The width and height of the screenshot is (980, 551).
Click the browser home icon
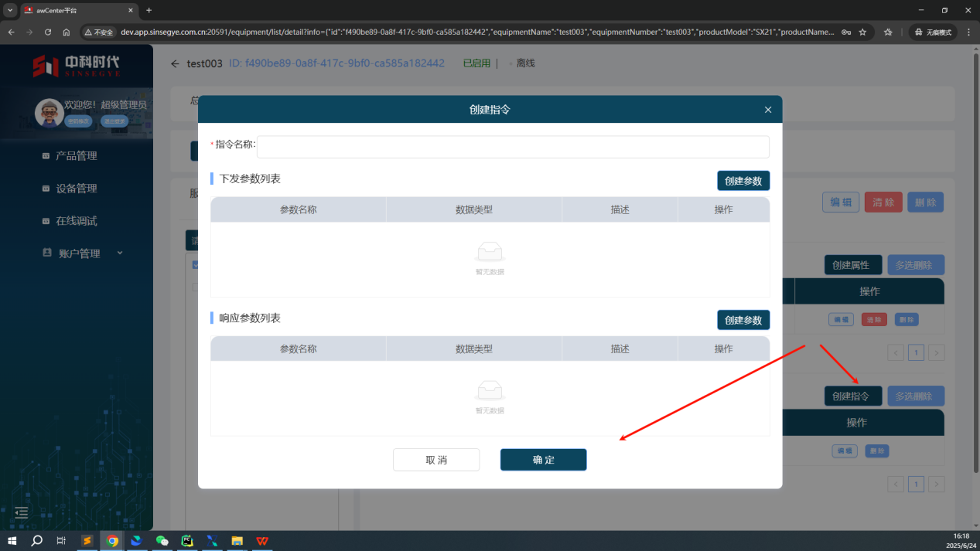(x=67, y=32)
